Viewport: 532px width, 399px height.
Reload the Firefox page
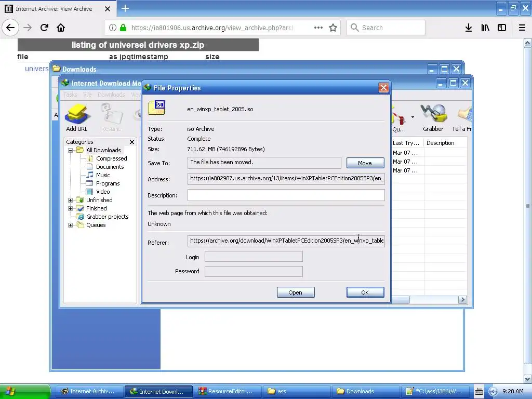(44, 28)
